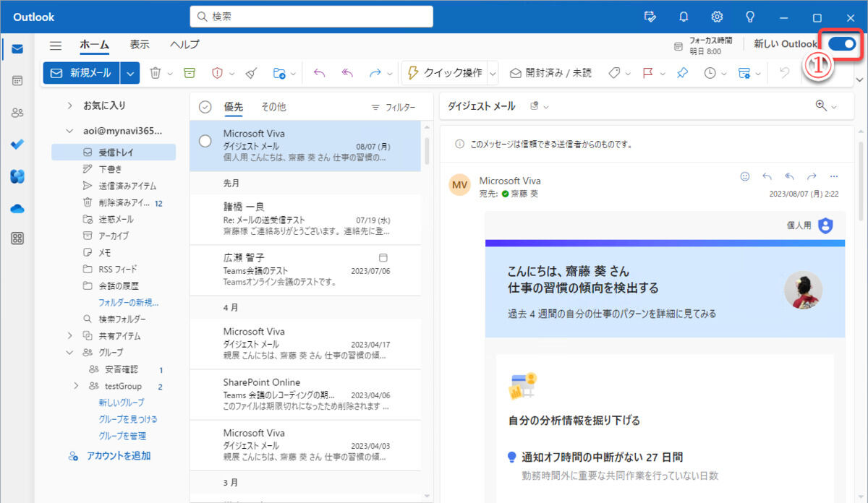Archive the selected message
Screen dimensions: 868x503
(189, 73)
